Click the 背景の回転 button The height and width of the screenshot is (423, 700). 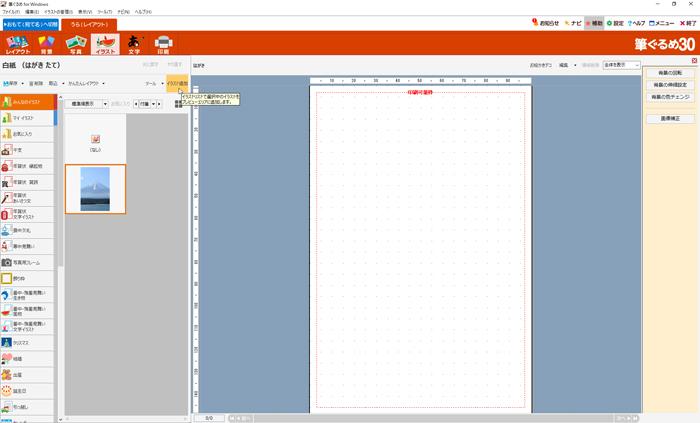tap(670, 73)
